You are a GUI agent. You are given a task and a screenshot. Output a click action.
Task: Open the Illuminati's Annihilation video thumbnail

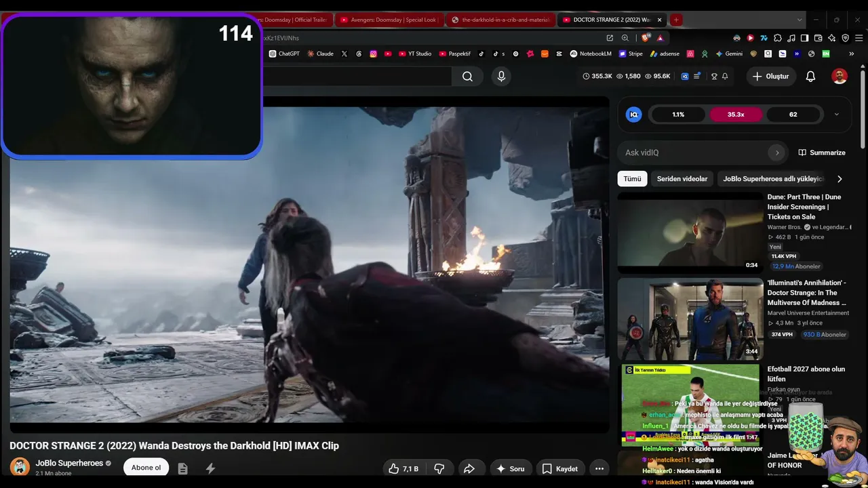pyautogui.click(x=690, y=319)
